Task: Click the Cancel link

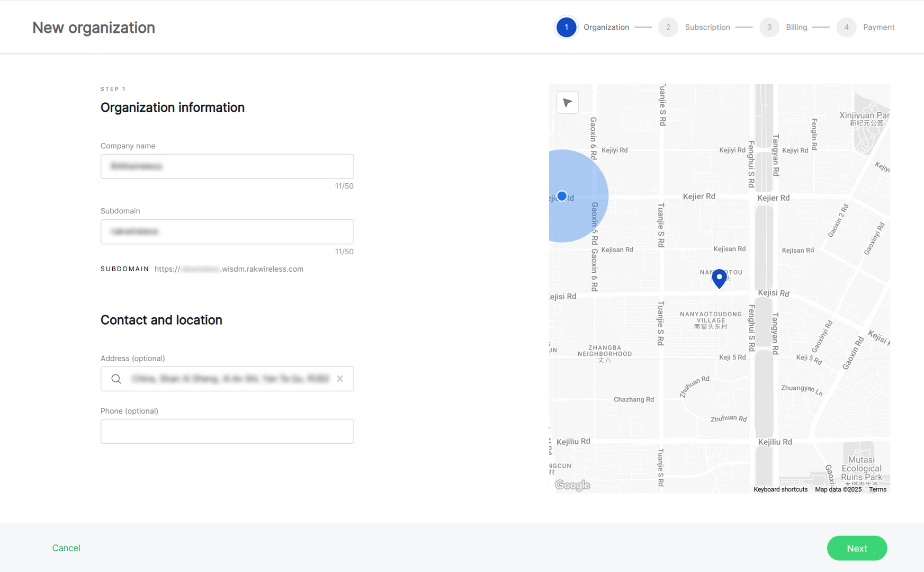Action: click(x=66, y=548)
